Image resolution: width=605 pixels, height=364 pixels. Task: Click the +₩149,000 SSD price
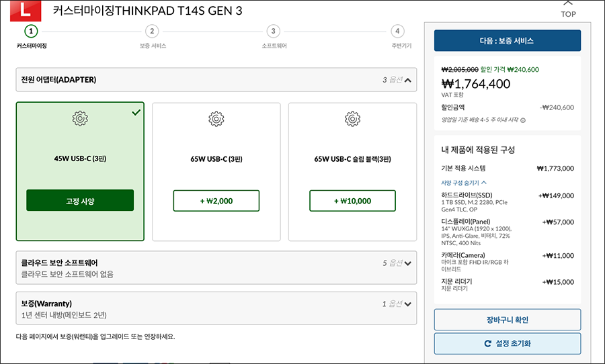[556, 196]
